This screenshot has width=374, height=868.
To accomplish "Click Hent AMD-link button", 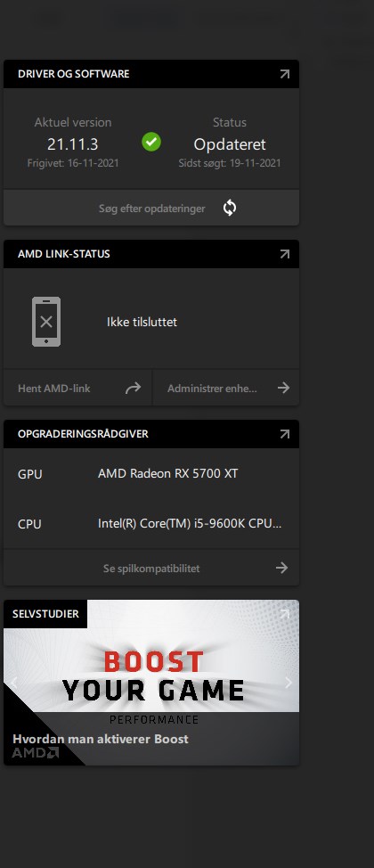I will click(77, 388).
